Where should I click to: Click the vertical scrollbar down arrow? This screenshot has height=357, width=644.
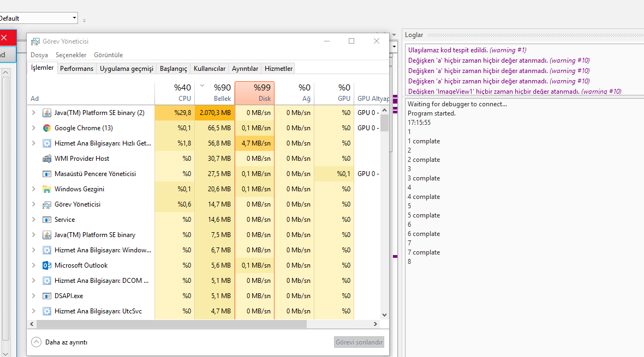384,314
